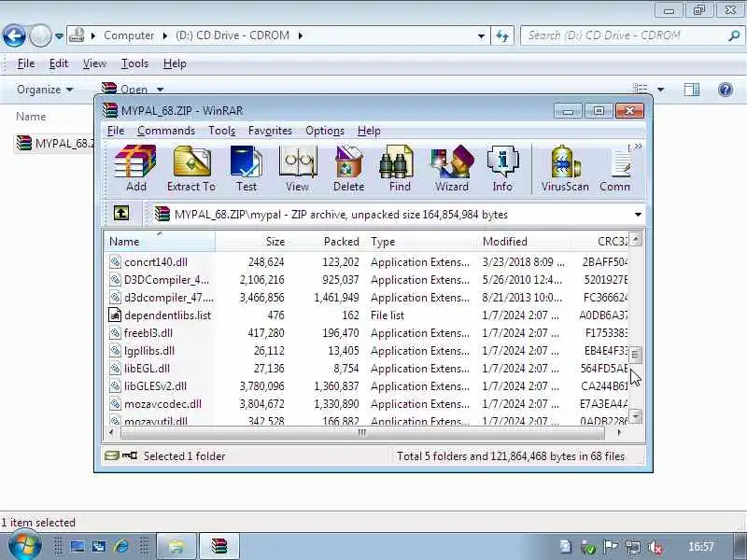This screenshot has height=560, width=747.
Task: Select libGLESv2.dll in the list
Action: (367, 386)
